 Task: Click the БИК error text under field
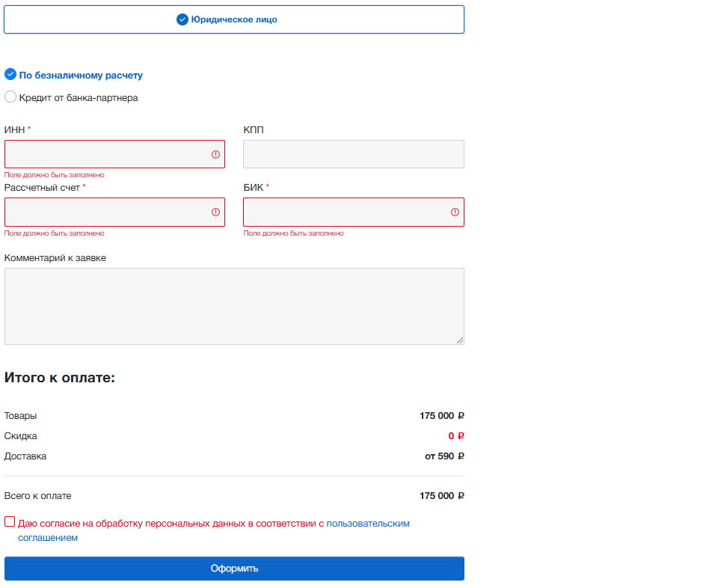[x=293, y=233]
